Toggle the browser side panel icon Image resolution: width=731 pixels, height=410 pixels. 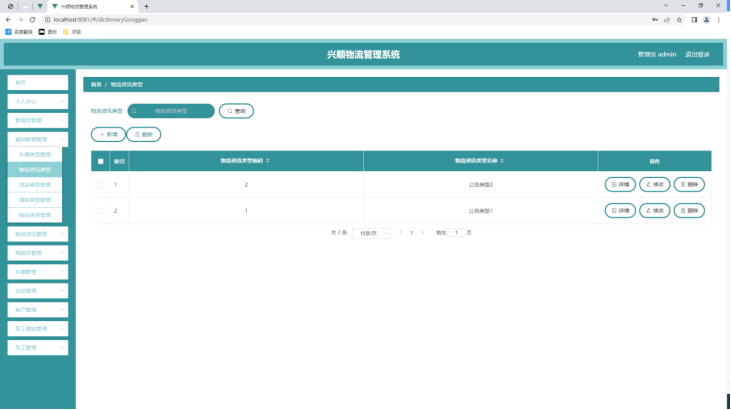tap(694, 20)
